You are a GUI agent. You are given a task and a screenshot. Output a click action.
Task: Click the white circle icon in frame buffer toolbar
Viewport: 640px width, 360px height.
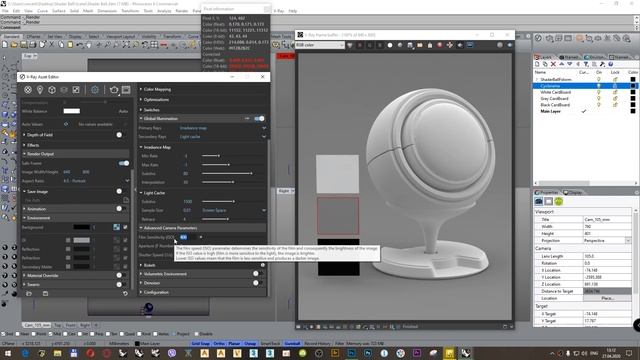pos(390,45)
